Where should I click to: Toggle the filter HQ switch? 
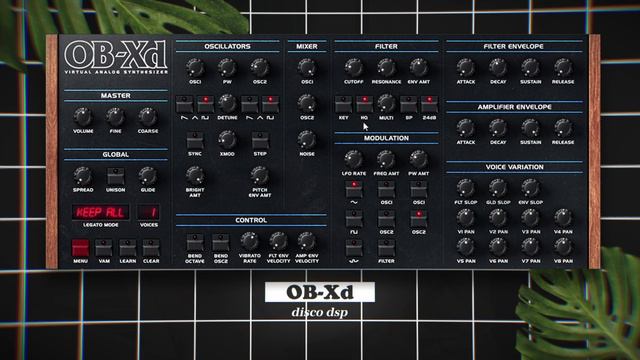coord(364,104)
